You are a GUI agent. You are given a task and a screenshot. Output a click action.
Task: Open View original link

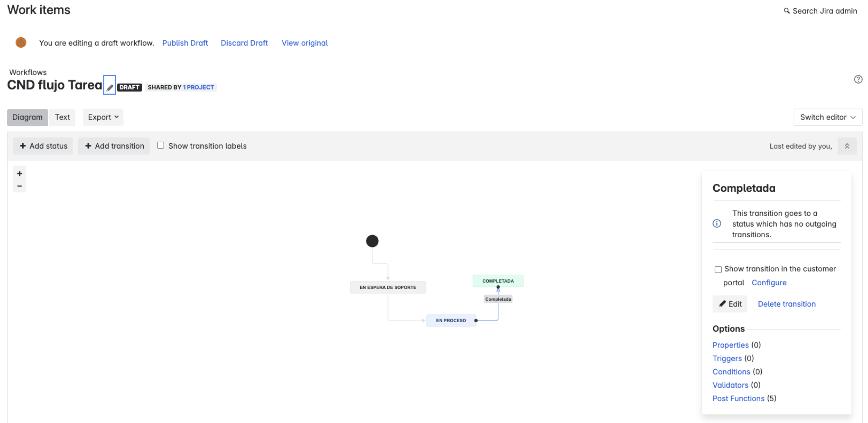coord(305,43)
